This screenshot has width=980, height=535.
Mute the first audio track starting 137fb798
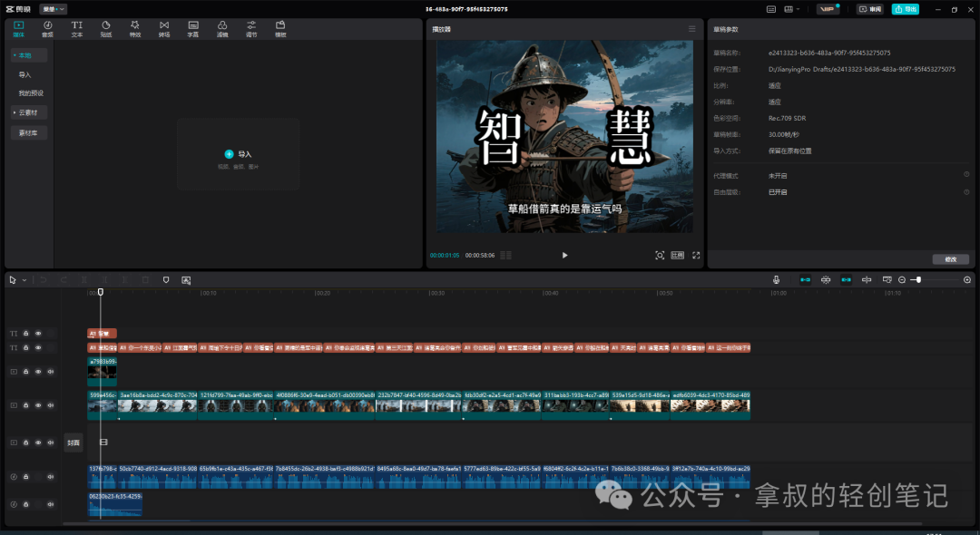tap(51, 476)
